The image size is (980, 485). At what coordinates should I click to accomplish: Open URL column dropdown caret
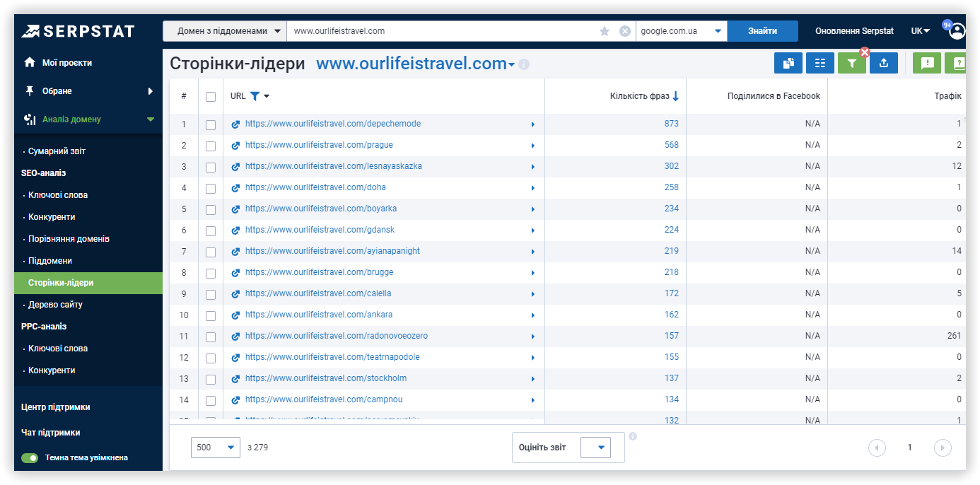(267, 97)
